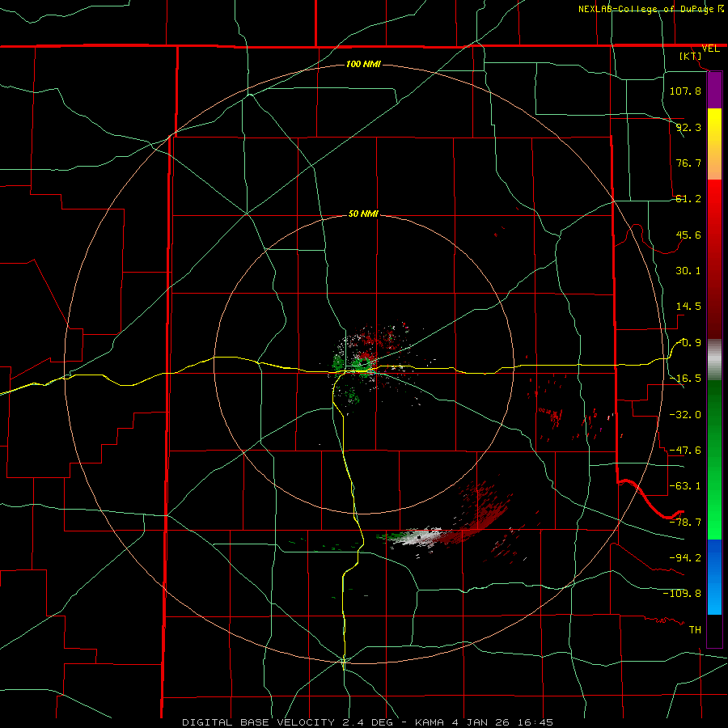Click the 107.8 legend value
Image resolution: width=728 pixels, height=728 pixels.
[685, 91]
